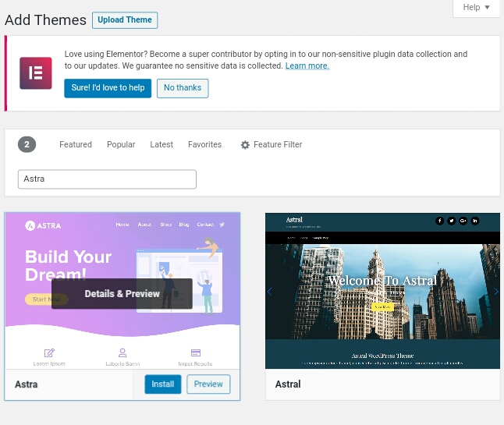Install the Astra theme
This screenshot has width=504, height=425.
pos(162,384)
